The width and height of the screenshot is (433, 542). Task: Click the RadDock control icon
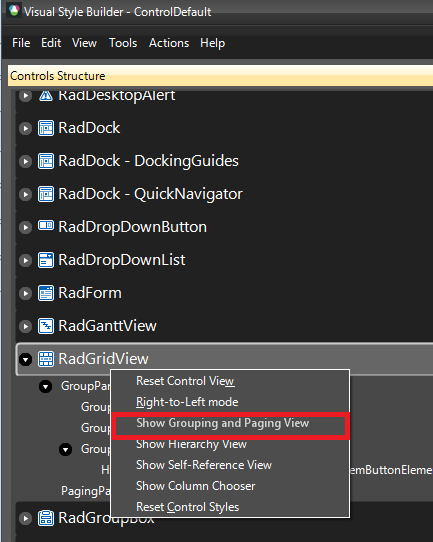[46, 128]
